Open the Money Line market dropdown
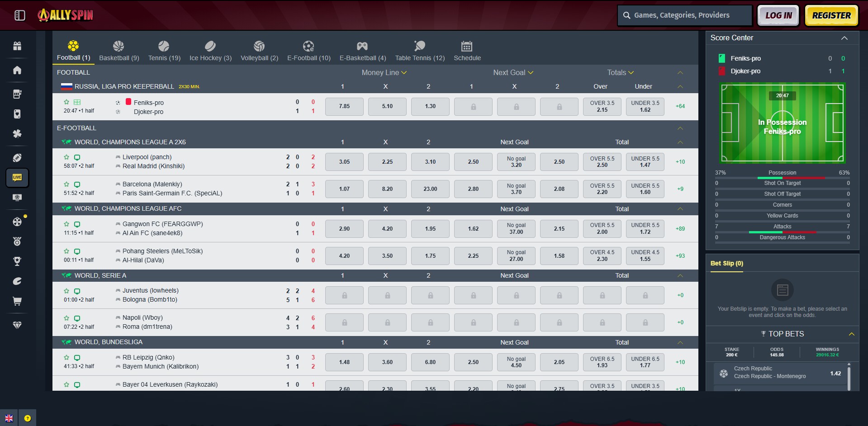868x426 pixels. (384, 72)
